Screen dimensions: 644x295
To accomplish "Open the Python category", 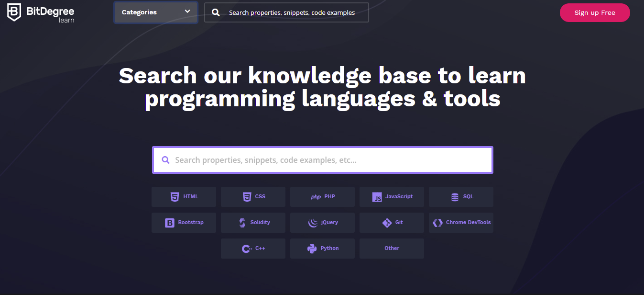I will point(322,249).
